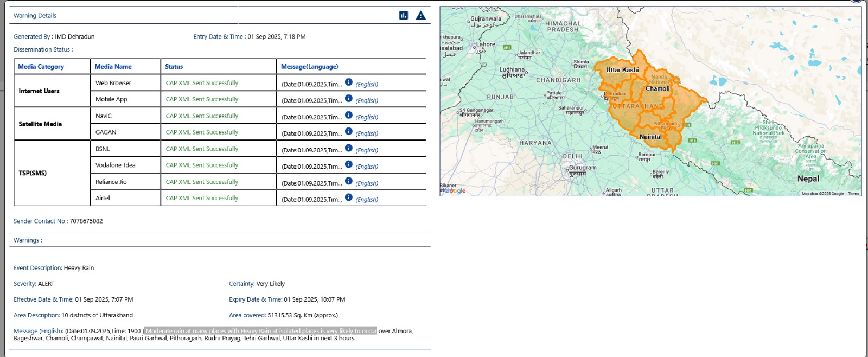Viewport: 868px width, 357px height.
Task: Show message info for Airtel row
Action: pyautogui.click(x=349, y=197)
